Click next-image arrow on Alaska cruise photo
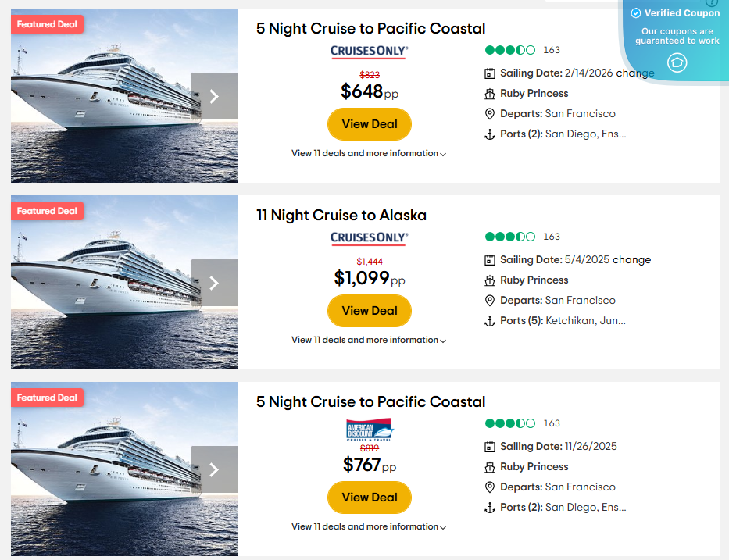 click(x=214, y=283)
